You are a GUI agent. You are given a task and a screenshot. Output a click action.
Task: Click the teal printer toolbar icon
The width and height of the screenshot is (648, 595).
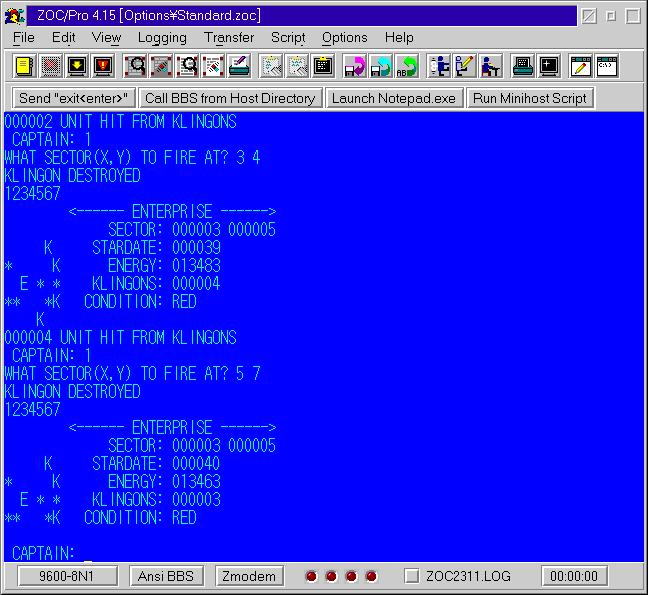tap(523, 66)
